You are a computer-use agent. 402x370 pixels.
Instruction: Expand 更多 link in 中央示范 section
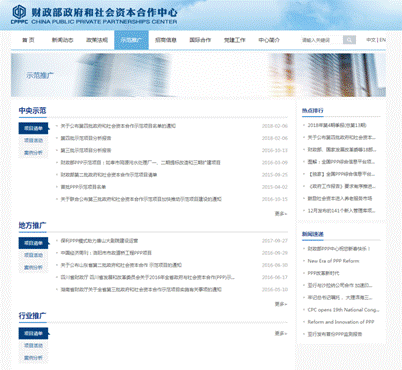(x=281, y=214)
